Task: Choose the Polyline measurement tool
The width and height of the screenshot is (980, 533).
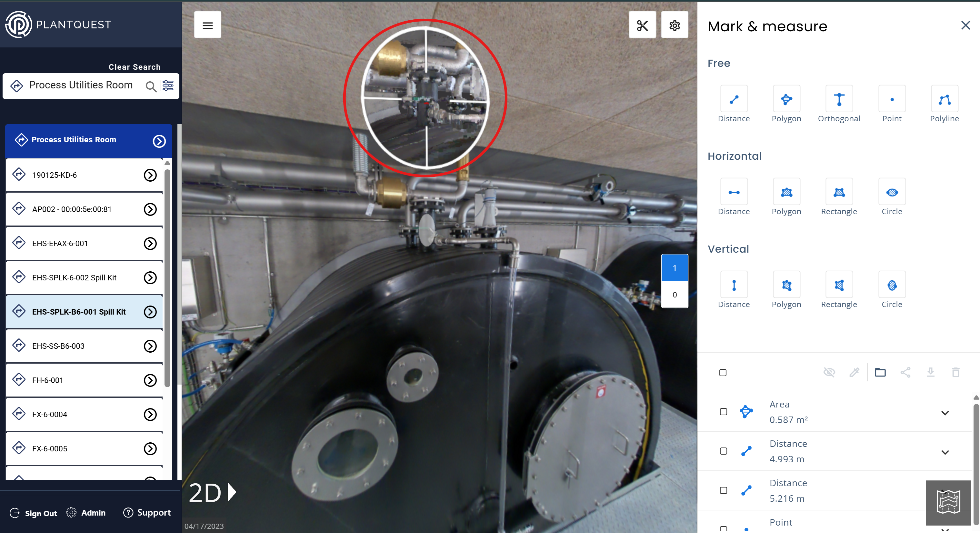Action: coord(944,99)
